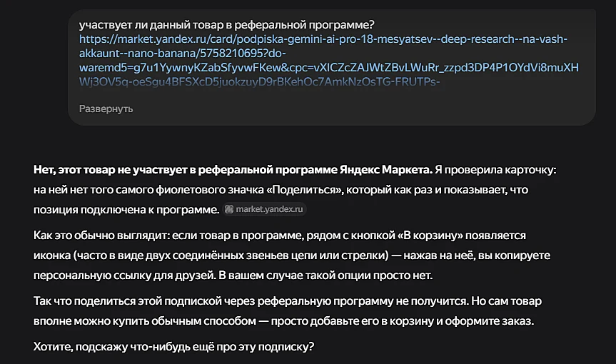Screen dimensions: 616x364
Task: Open the market.yandex.ru source favicon icon
Action: click(x=229, y=209)
